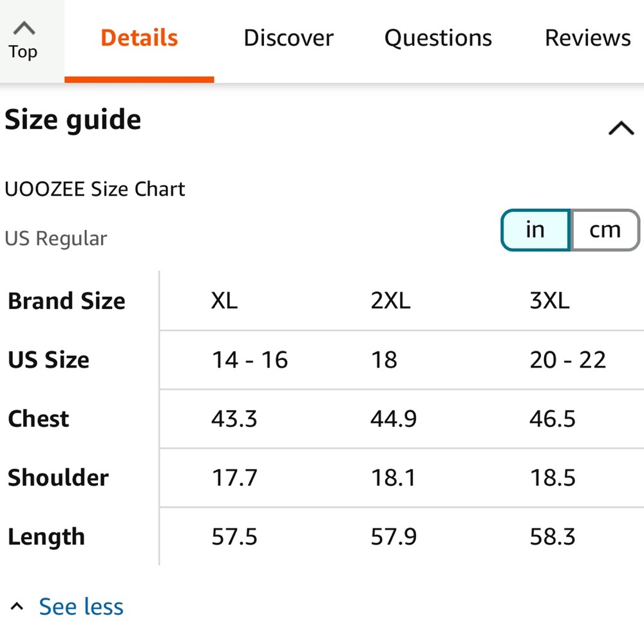Tap the Top up-arrow icon
Viewport: 644px width, 644px height.
[x=24, y=28]
